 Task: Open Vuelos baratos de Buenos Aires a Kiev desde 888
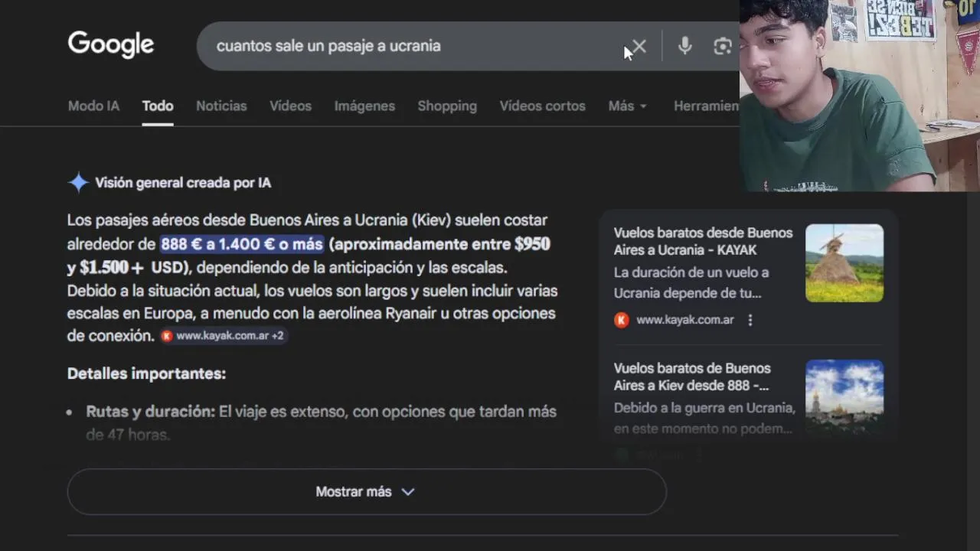692,377
